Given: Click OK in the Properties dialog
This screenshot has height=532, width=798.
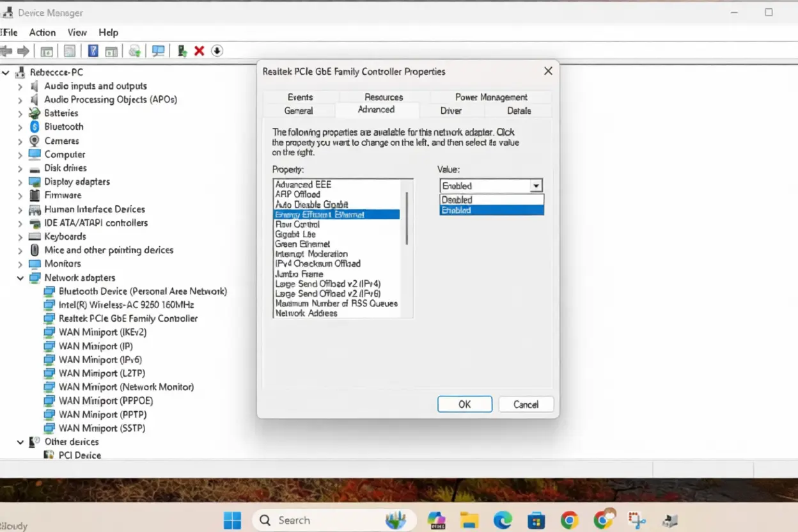Looking at the screenshot, I should coord(465,404).
